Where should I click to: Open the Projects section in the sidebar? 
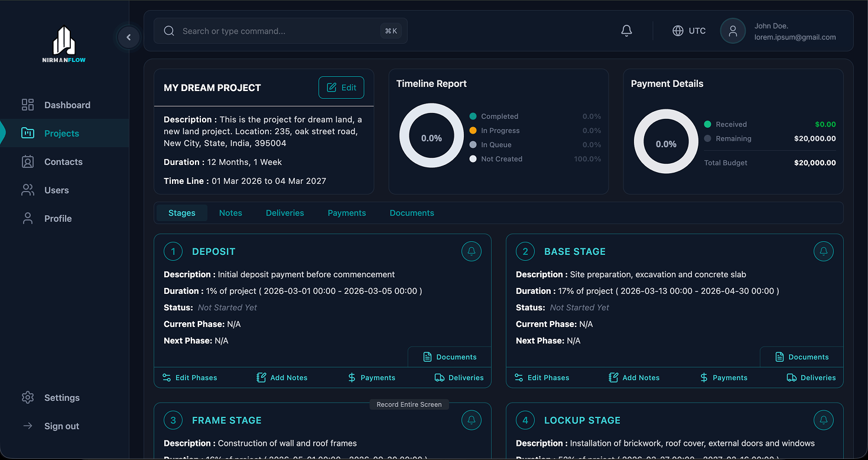click(63, 133)
